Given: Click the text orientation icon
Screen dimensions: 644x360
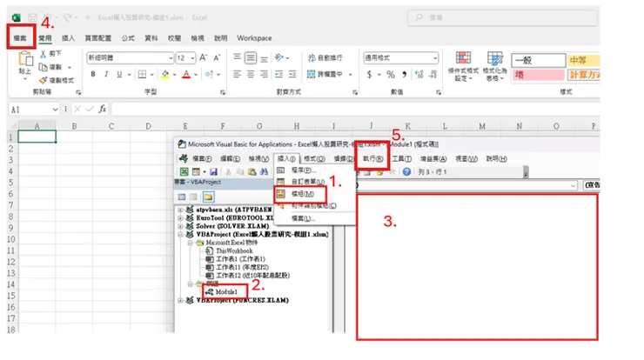Looking at the screenshot, I should click(279, 57).
